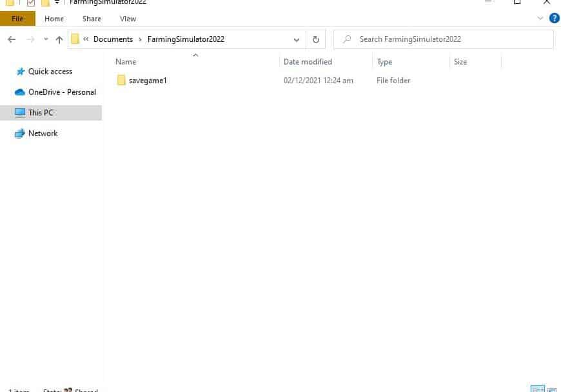The height and width of the screenshot is (392, 561).
Task: Open Quick access in the sidebar
Action: point(50,72)
